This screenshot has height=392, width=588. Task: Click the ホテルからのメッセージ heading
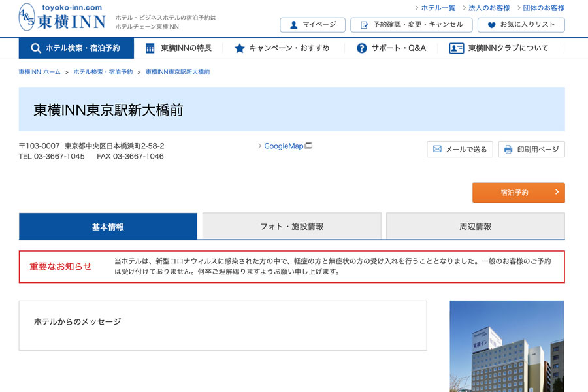78,321
